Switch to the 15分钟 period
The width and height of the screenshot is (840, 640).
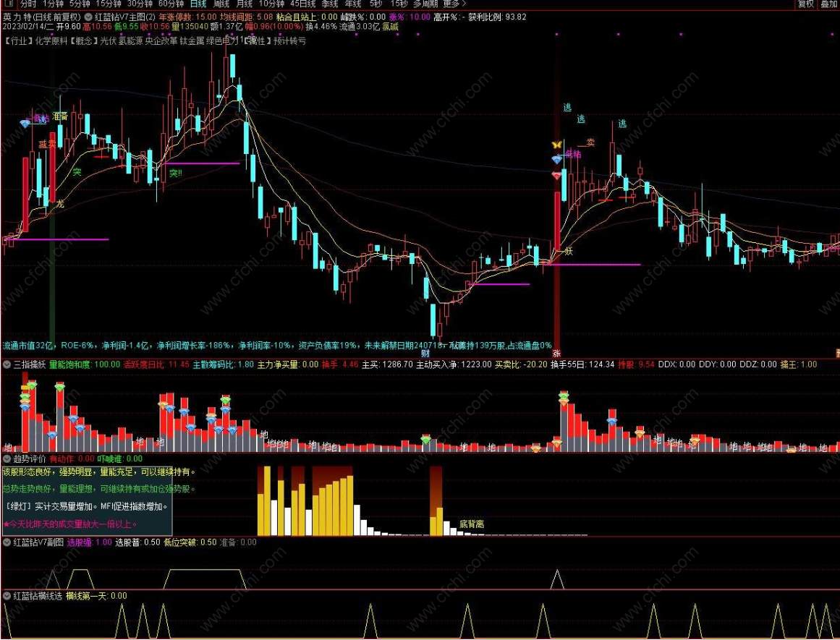pyautogui.click(x=109, y=4)
